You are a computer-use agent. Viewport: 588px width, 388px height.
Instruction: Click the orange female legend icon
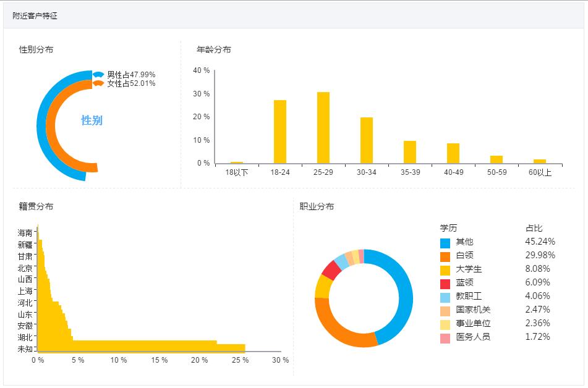click(98, 83)
